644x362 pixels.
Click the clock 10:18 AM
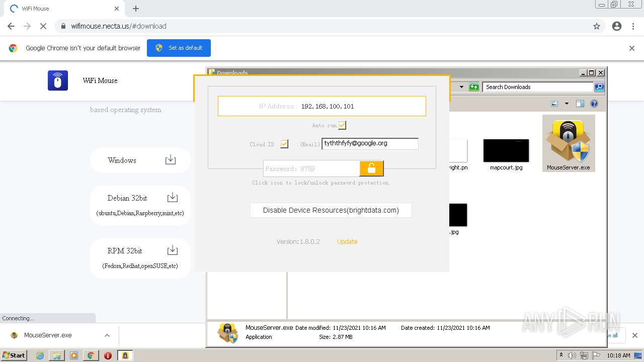(619, 355)
